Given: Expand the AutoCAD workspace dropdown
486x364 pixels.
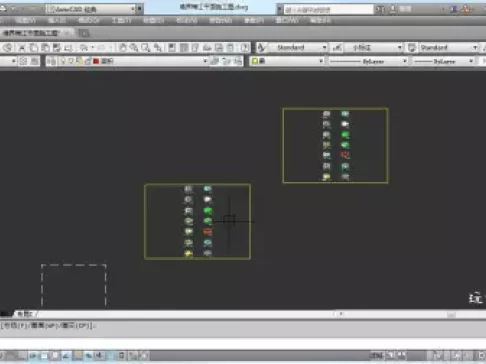Looking at the screenshot, I should pyautogui.click(x=133, y=9).
